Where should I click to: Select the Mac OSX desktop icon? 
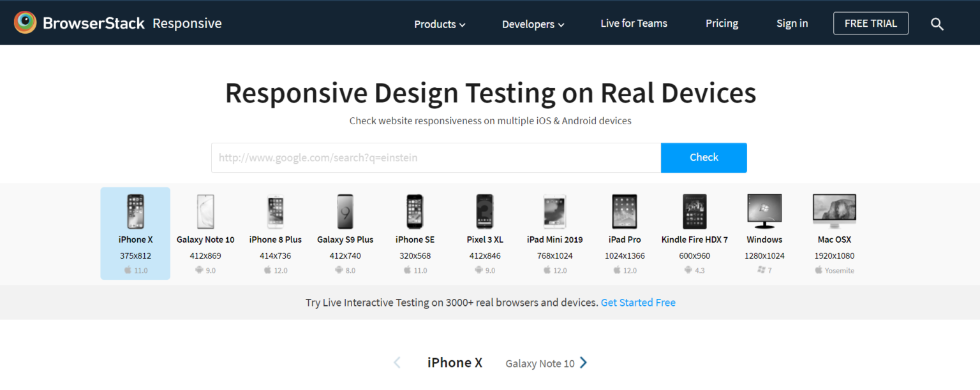[834, 212]
